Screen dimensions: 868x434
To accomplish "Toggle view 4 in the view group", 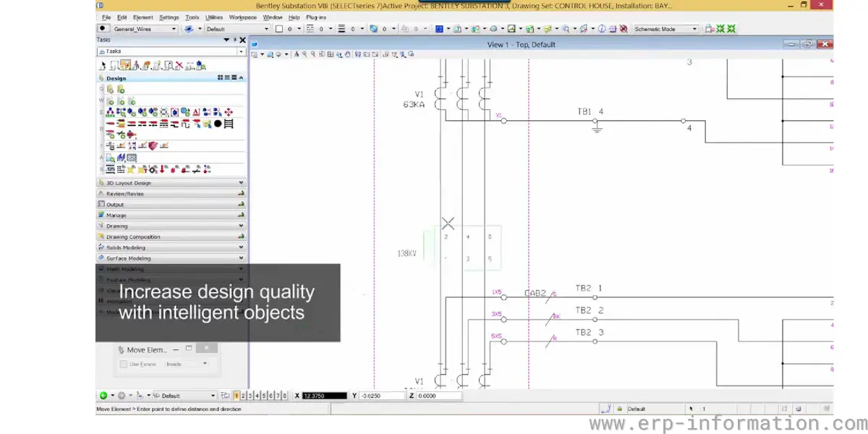I will tap(257, 396).
